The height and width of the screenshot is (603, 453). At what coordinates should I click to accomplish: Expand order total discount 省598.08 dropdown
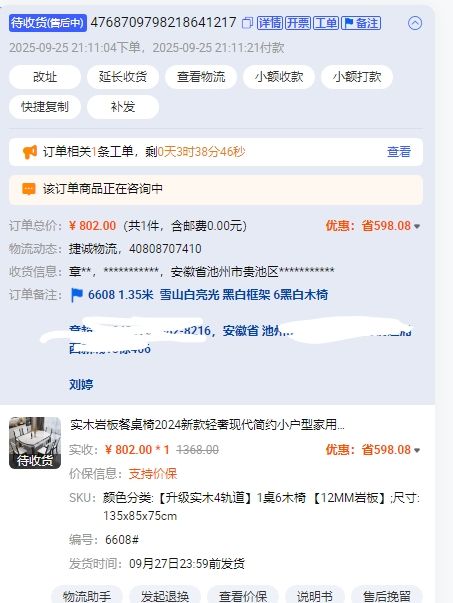coord(417,226)
